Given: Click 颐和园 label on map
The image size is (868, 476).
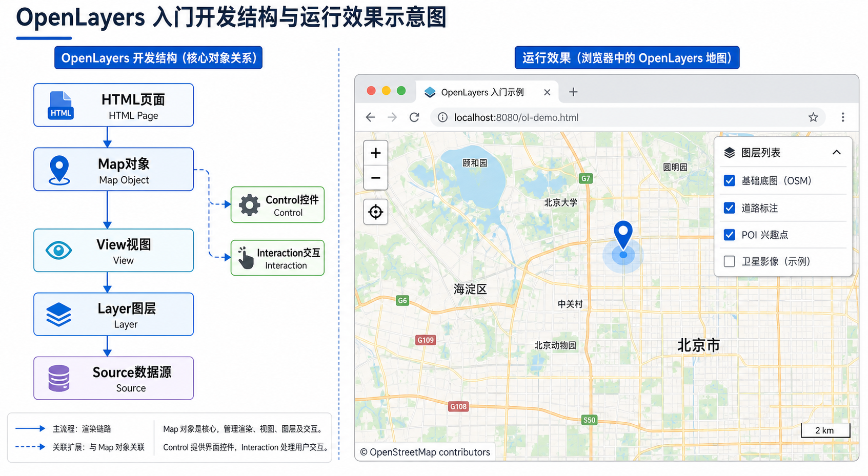Looking at the screenshot, I should click(474, 163).
